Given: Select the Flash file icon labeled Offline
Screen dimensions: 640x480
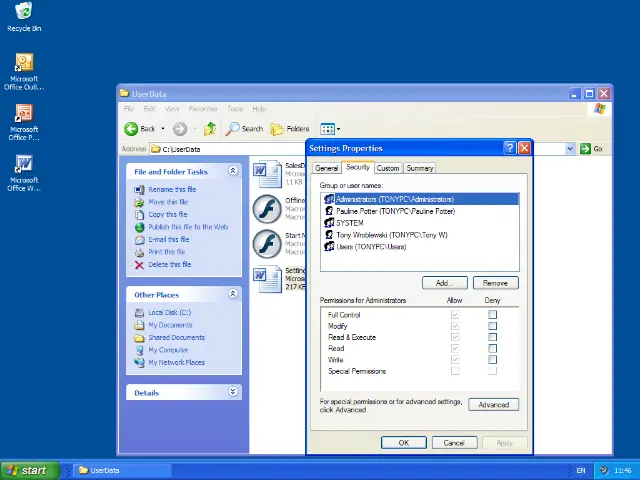Looking at the screenshot, I should point(266,208).
